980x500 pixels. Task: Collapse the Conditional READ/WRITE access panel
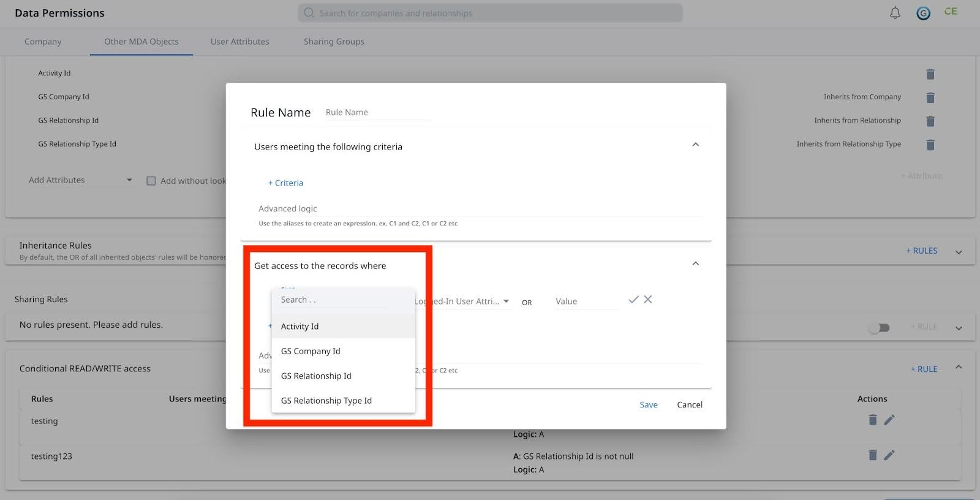click(959, 367)
